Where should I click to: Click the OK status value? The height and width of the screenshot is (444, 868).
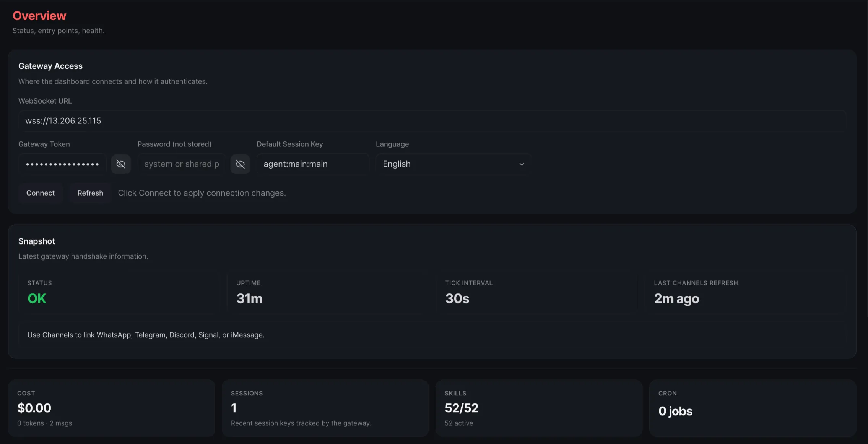click(x=37, y=298)
